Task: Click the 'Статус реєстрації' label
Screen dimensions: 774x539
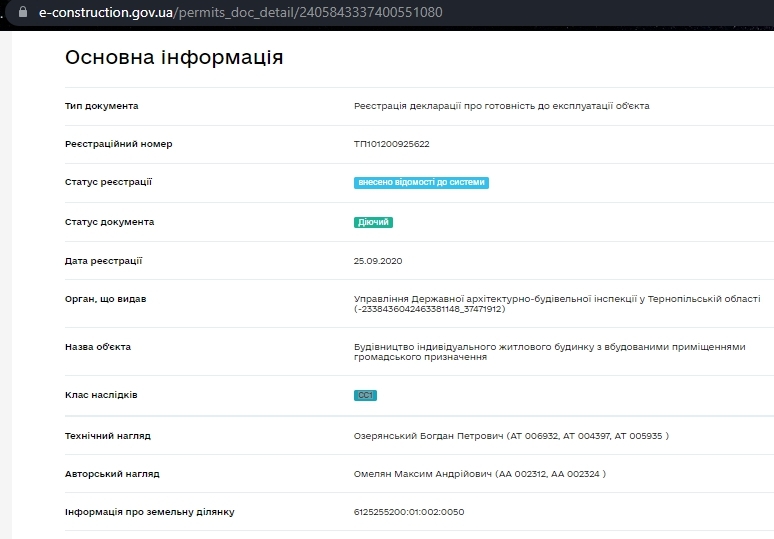Action: 108,182
